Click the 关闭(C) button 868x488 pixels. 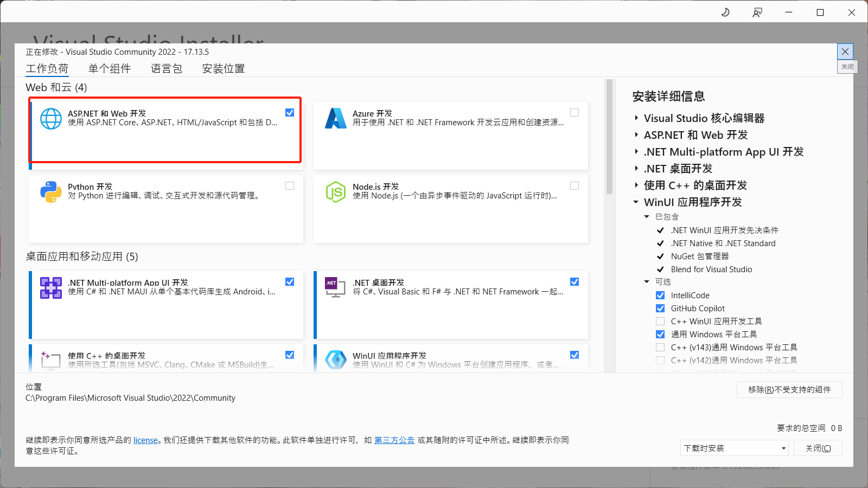(818, 448)
